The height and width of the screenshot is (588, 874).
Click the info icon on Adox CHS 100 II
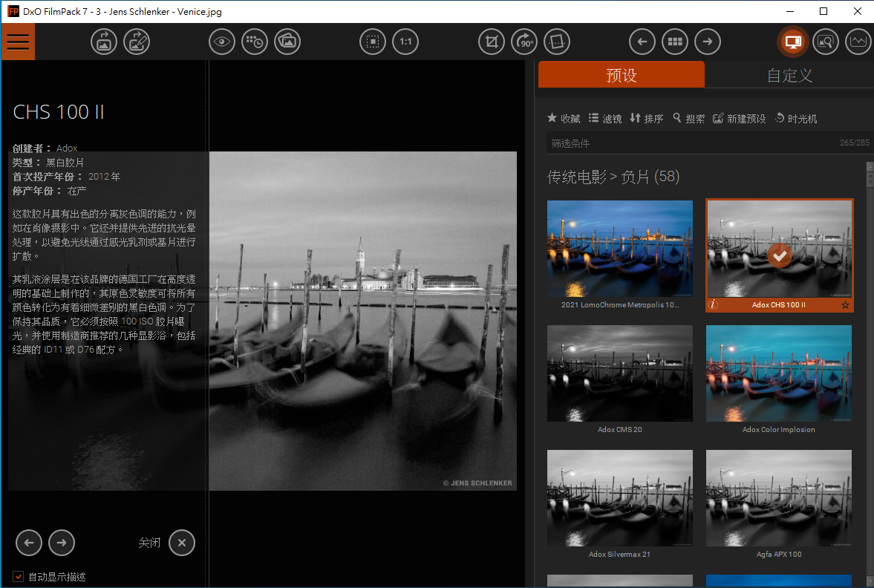coord(713,305)
